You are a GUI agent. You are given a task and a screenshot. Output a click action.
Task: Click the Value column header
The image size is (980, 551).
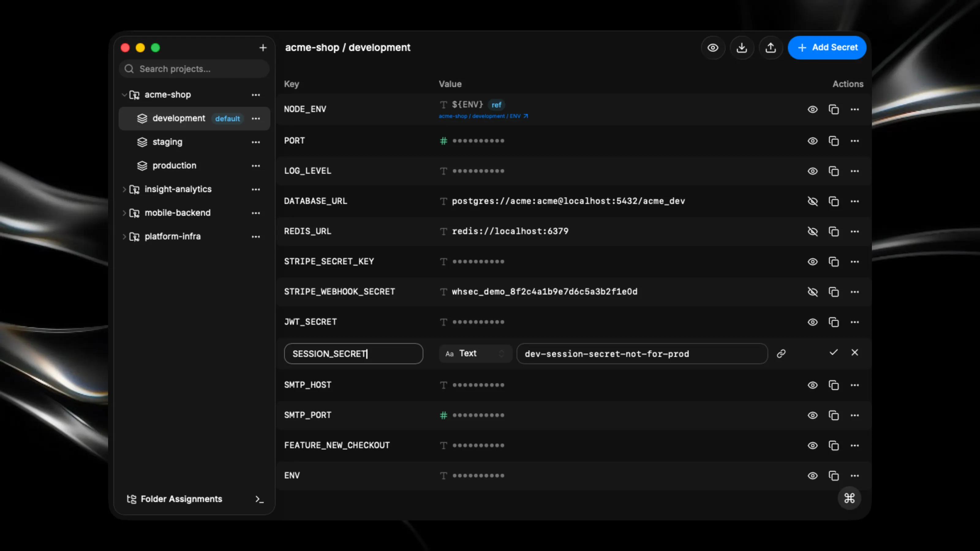[x=450, y=84]
